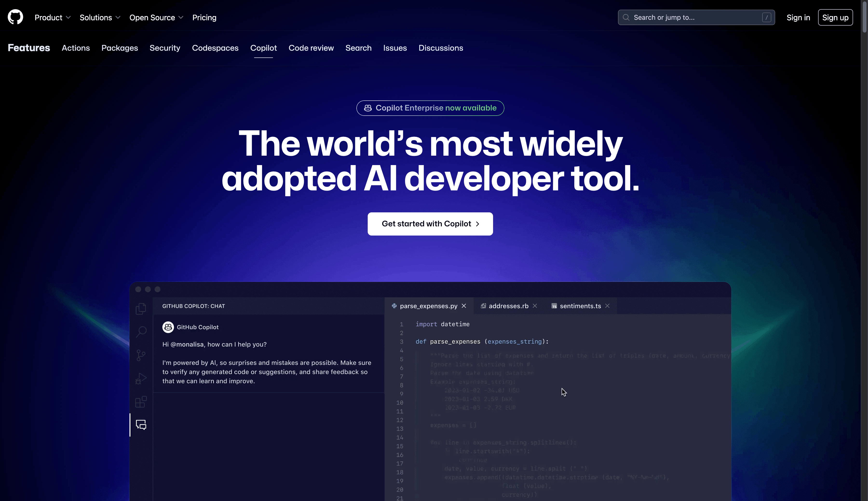
Task: Click the page vertical scrollbar thumb
Action: tap(865, 17)
